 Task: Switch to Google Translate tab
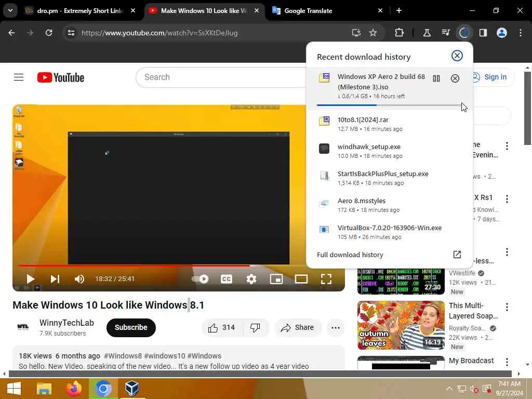(327, 11)
